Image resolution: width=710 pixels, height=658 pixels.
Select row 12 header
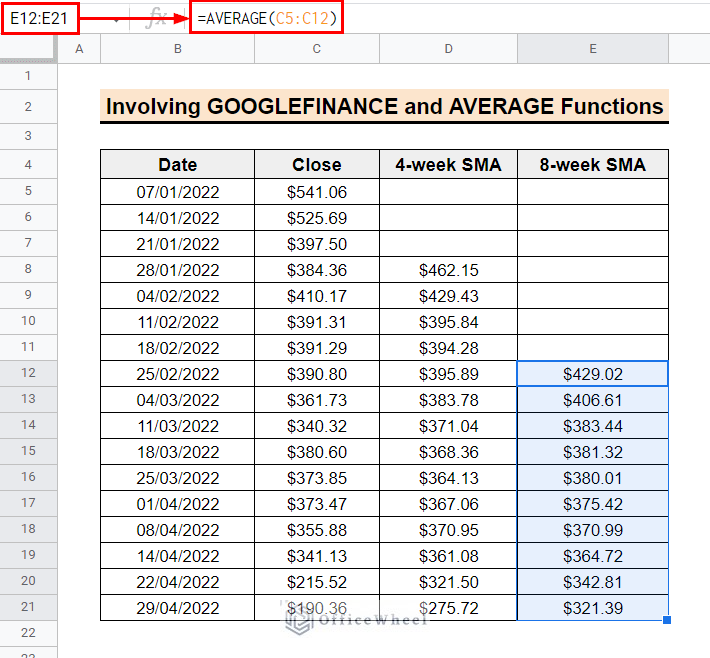coord(29,372)
